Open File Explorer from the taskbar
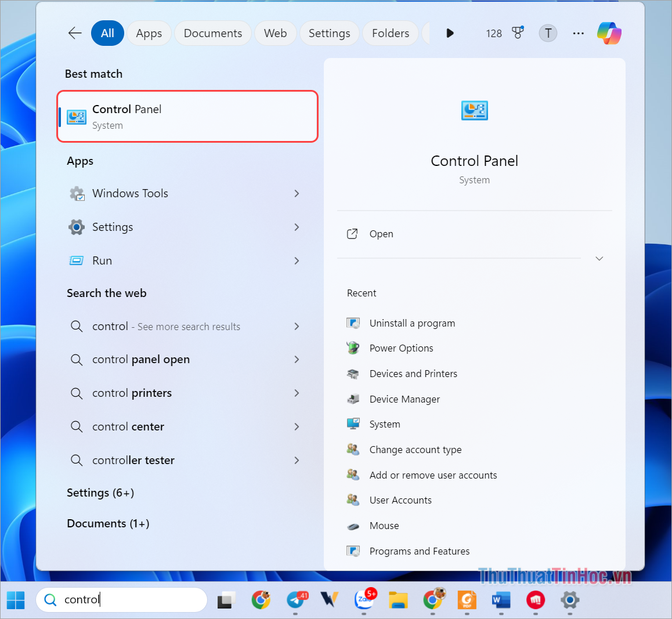Image resolution: width=672 pixels, height=619 pixels. pyautogui.click(x=398, y=600)
